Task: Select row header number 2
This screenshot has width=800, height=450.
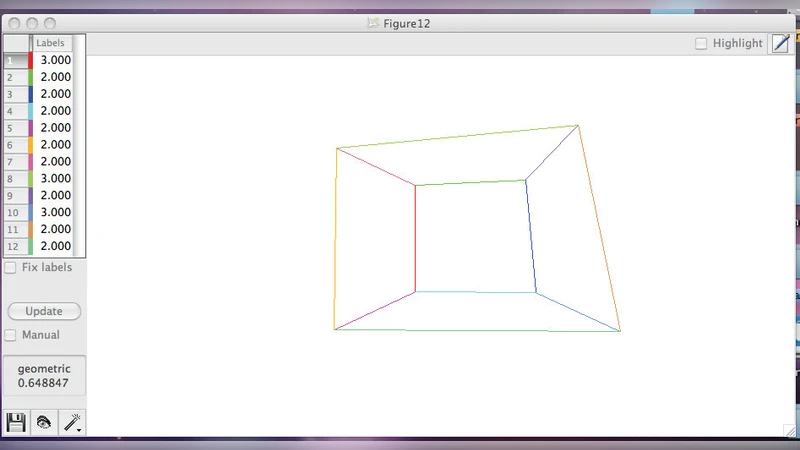Action: tap(16, 77)
